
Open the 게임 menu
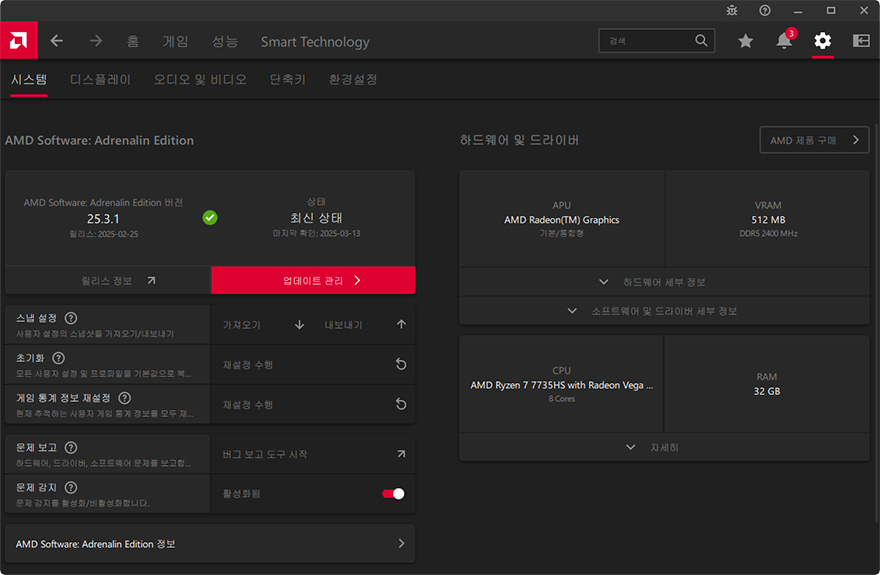click(176, 42)
